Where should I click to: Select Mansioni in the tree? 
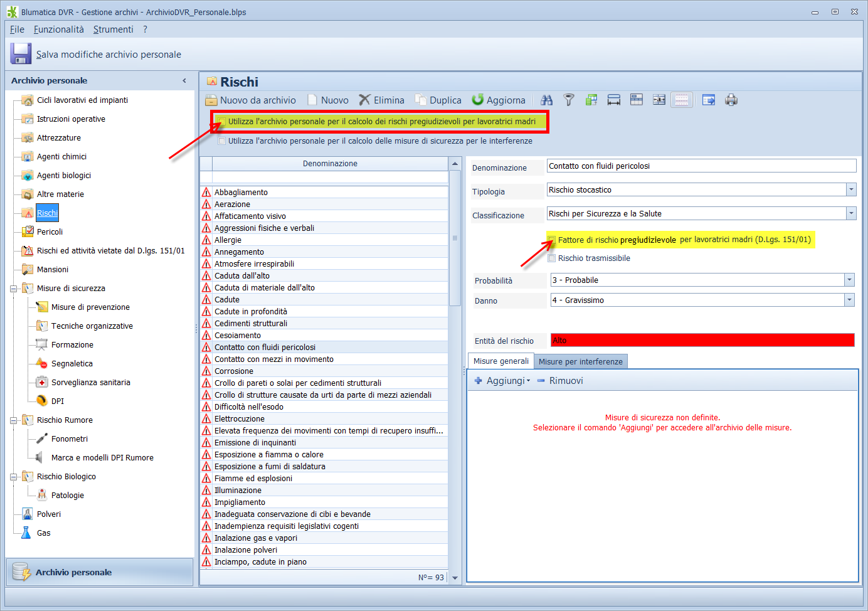(53, 270)
